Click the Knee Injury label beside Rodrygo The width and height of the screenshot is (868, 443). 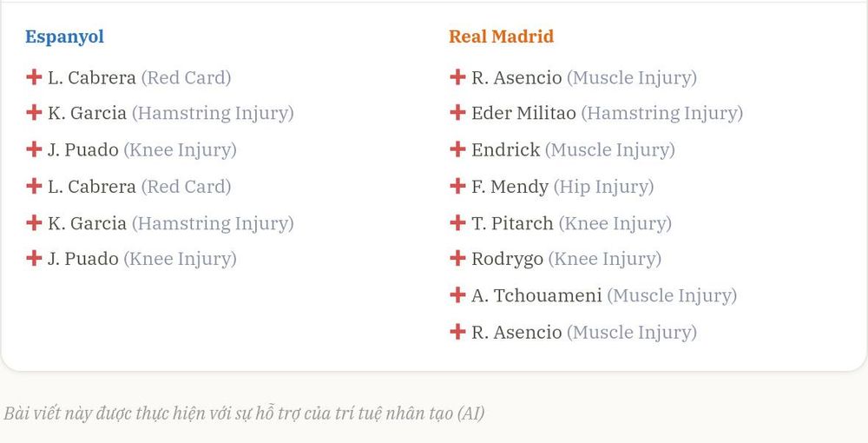605,259
